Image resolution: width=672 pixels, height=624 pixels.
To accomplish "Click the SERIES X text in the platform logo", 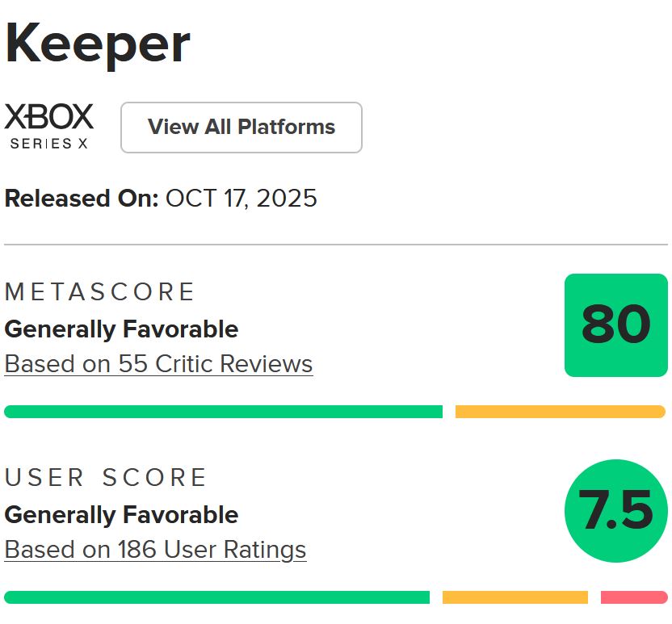I will (48, 144).
